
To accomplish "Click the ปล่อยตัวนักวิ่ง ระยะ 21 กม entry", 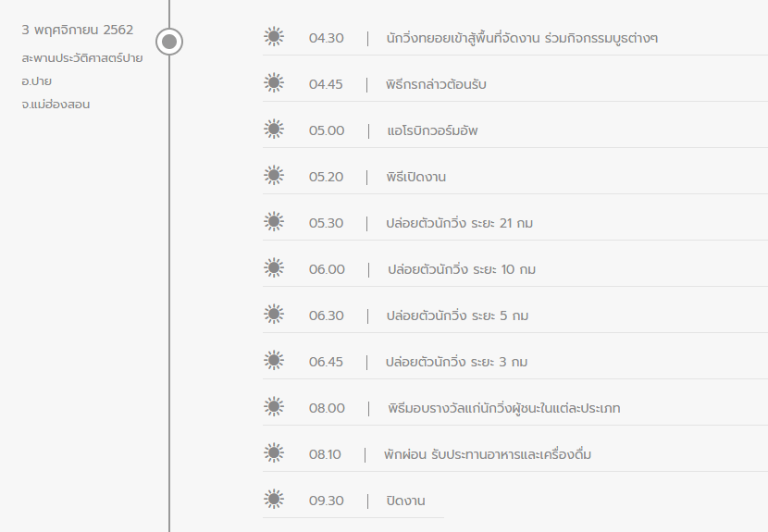I will 460,223.
